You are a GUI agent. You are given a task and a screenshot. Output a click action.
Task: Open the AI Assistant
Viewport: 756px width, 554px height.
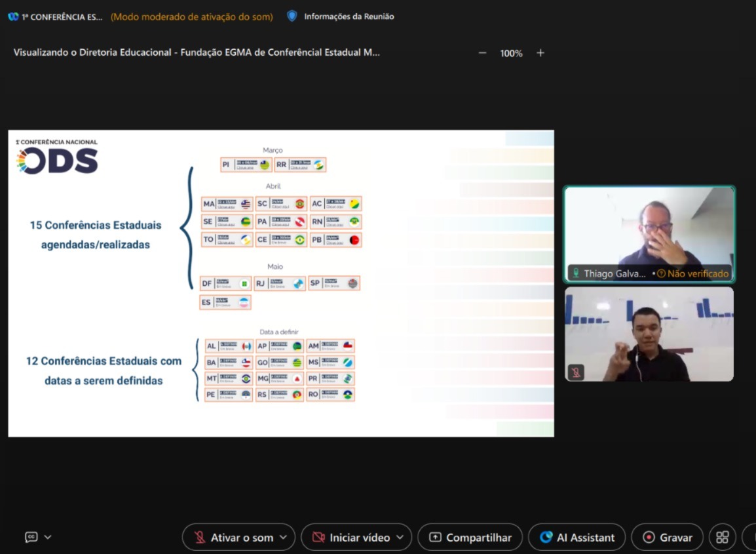576,538
